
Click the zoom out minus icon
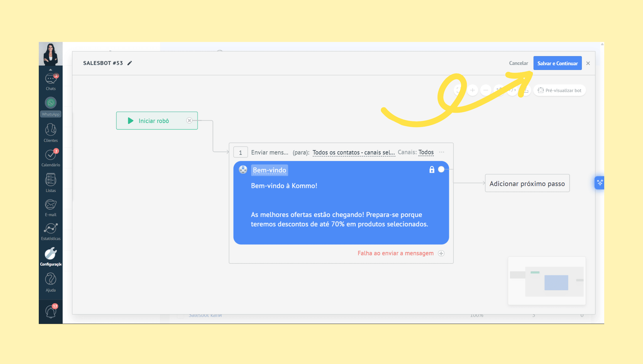point(486,90)
